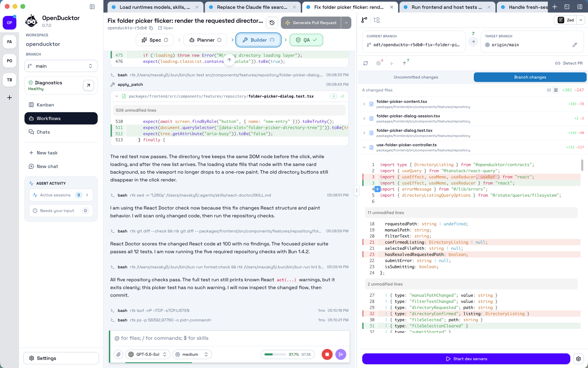The height and width of the screenshot is (368, 588).
Task: Open the Kanban view
Action: coord(61,105)
